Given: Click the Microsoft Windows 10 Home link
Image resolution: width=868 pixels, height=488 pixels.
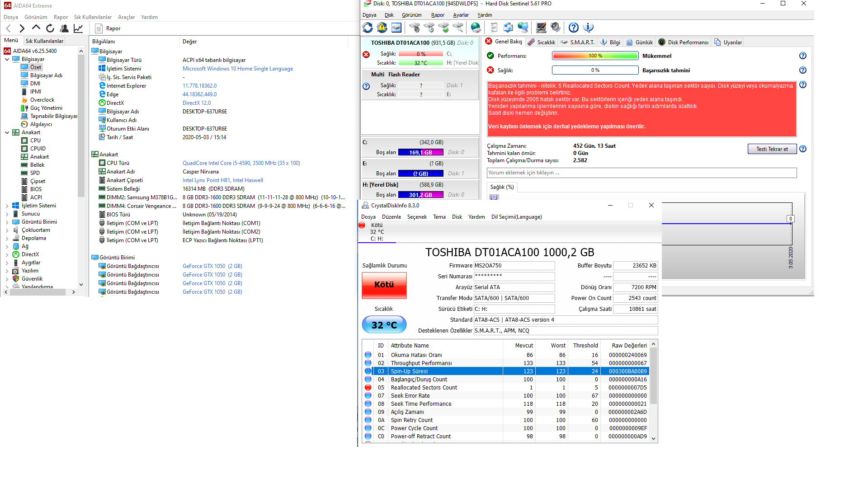Looking at the screenshot, I should pos(237,69).
